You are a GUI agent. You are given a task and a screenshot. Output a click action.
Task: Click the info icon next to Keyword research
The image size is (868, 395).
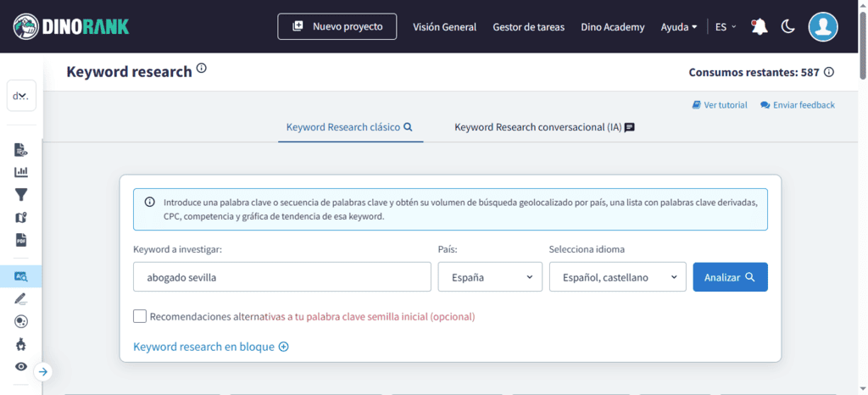[x=201, y=69]
